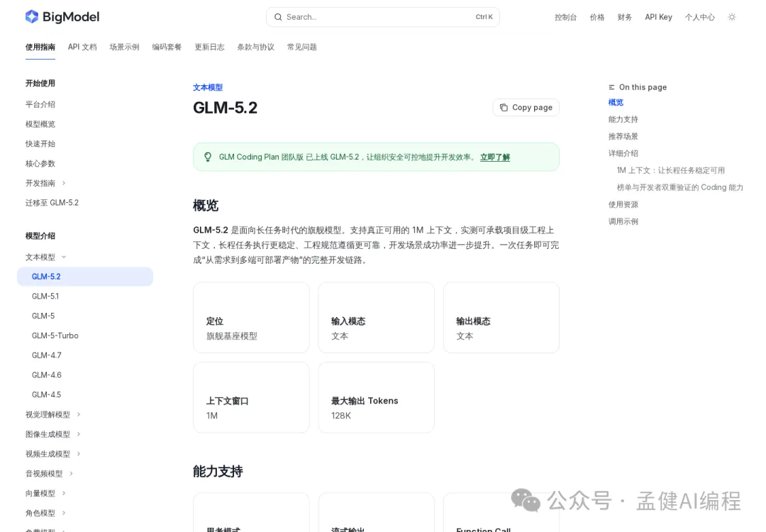Select GLM-5.2 in sidebar
Viewport: 766px width, 532px height.
click(85, 277)
